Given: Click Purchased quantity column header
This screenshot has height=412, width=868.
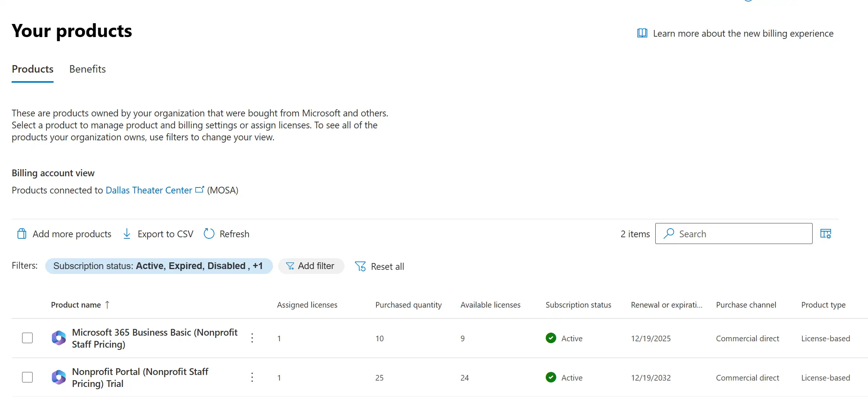Looking at the screenshot, I should pos(409,305).
